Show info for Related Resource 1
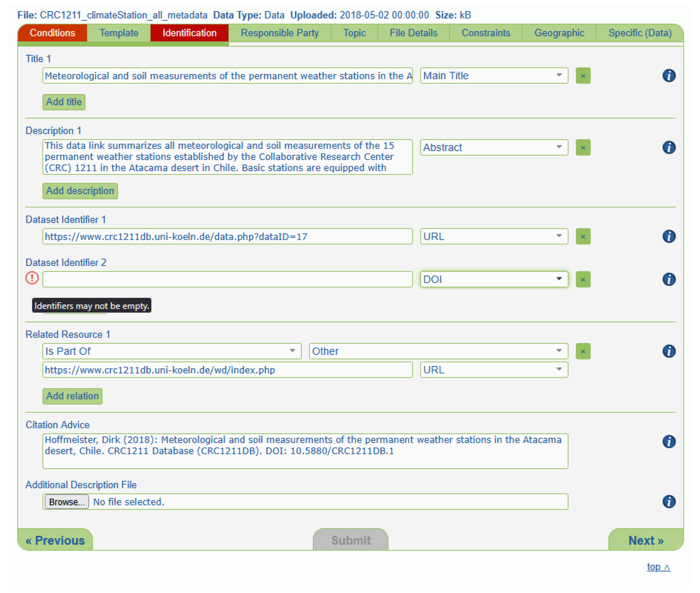 pos(669,351)
